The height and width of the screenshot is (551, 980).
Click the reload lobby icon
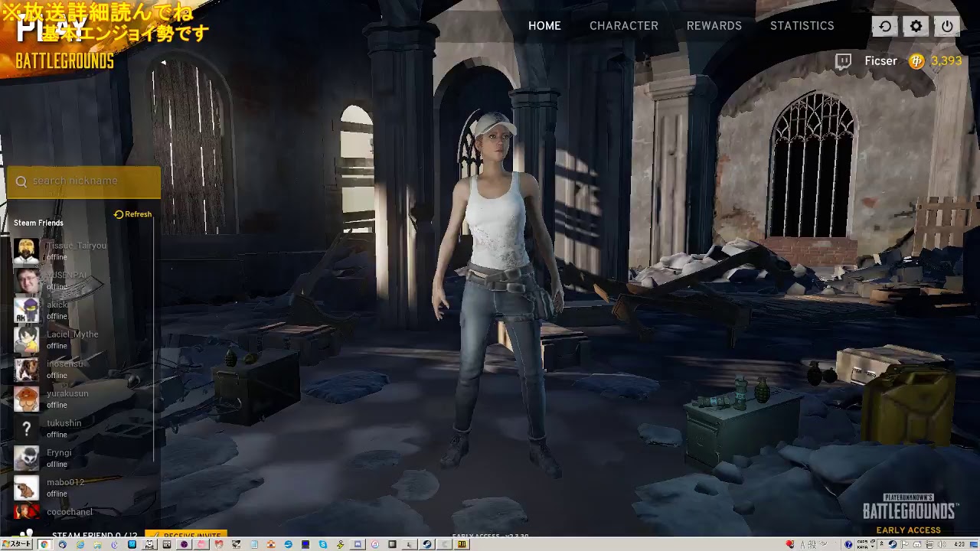pyautogui.click(x=885, y=26)
